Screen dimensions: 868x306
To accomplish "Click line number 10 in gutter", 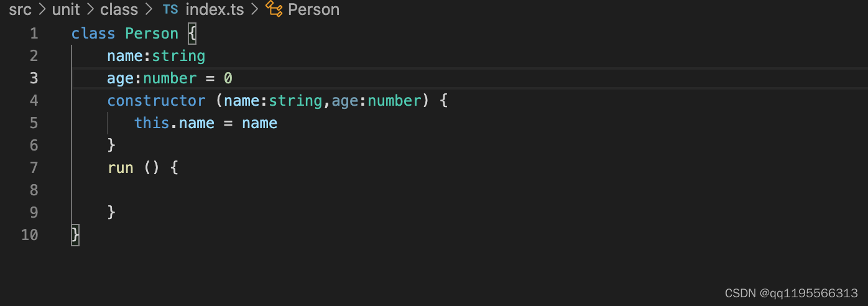I will (x=29, y=235).
